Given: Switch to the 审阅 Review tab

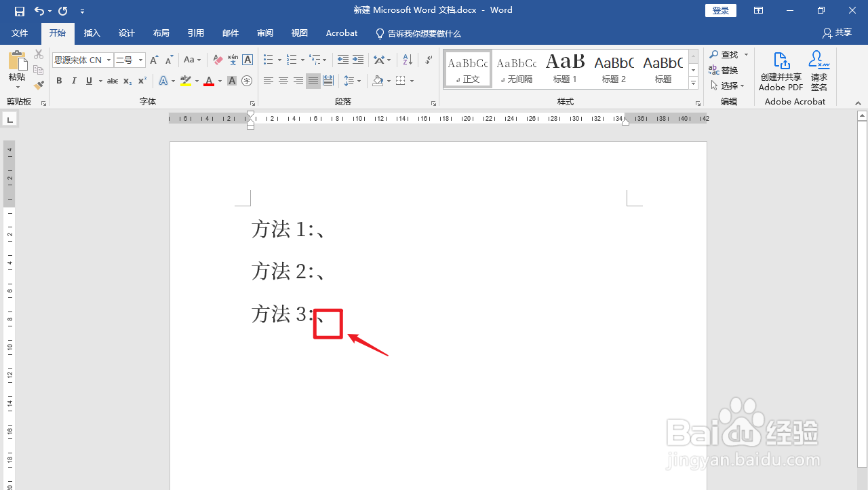Looking at the screenshot, I should click(265, 33).
